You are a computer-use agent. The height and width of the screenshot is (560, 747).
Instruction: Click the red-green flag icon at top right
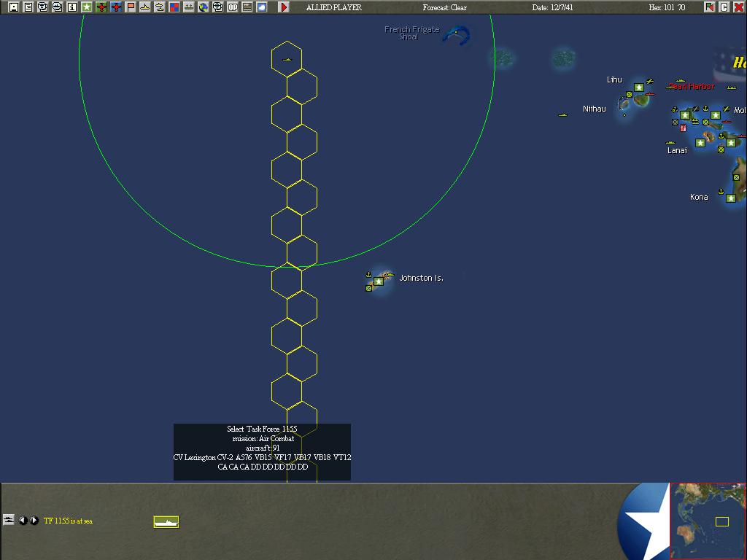point(709,7)
